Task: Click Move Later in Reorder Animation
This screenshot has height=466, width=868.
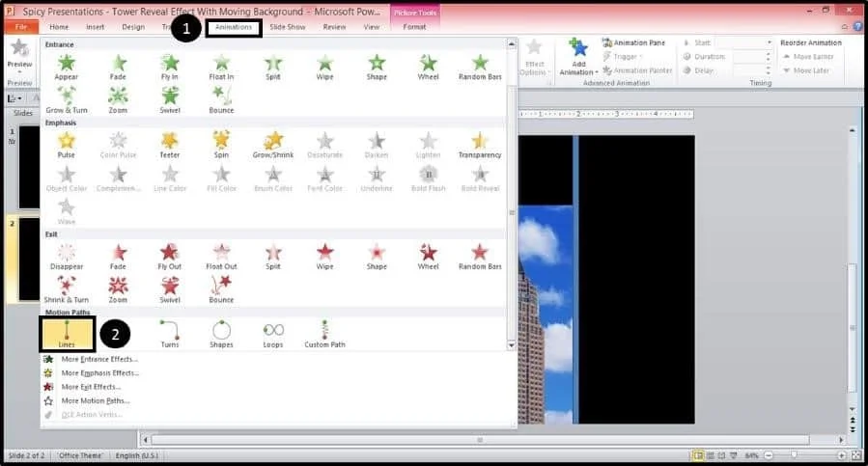Action: (806, 70)
